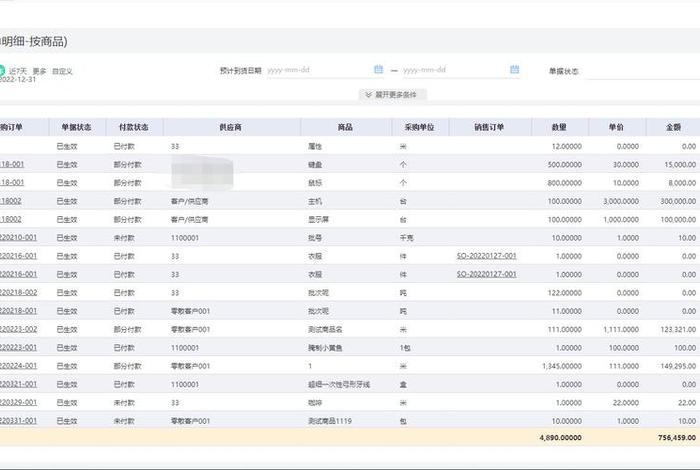This screenshot has height=470, width=700.
Task: Click the amount 123,321.00 cell
Action: click(x=678, y=329)
